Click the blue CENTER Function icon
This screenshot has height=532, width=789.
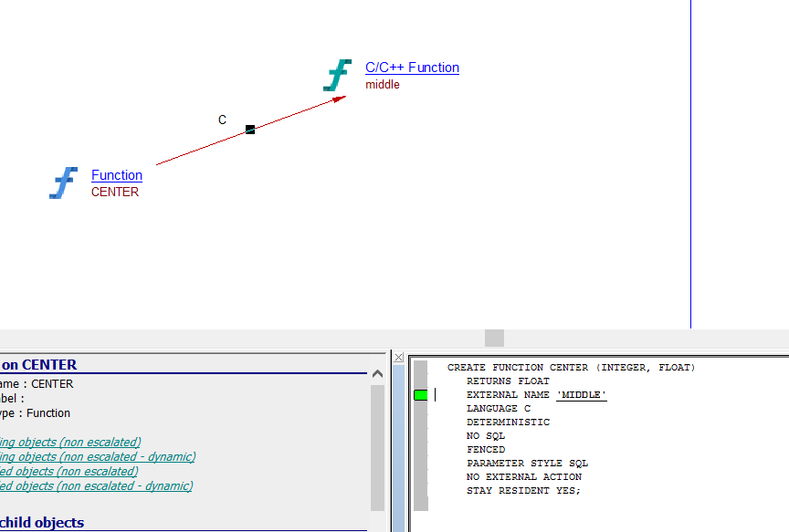pos(63,183)
